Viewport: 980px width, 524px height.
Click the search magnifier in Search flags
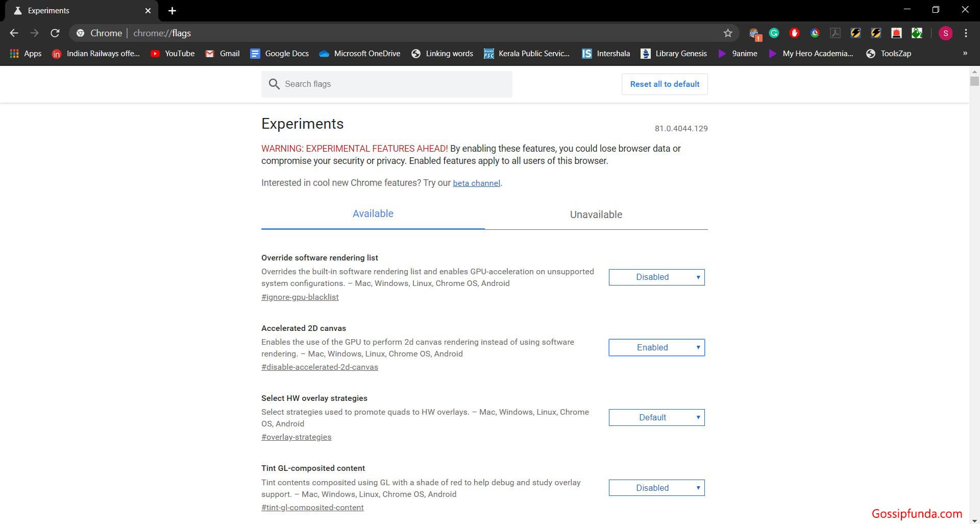pos(275,84)
